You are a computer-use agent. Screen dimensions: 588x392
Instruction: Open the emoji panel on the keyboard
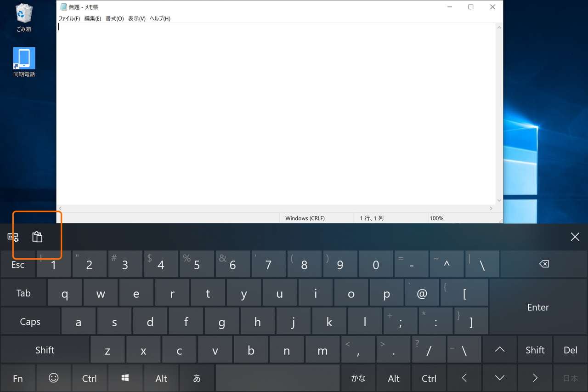tap(54, 378)
